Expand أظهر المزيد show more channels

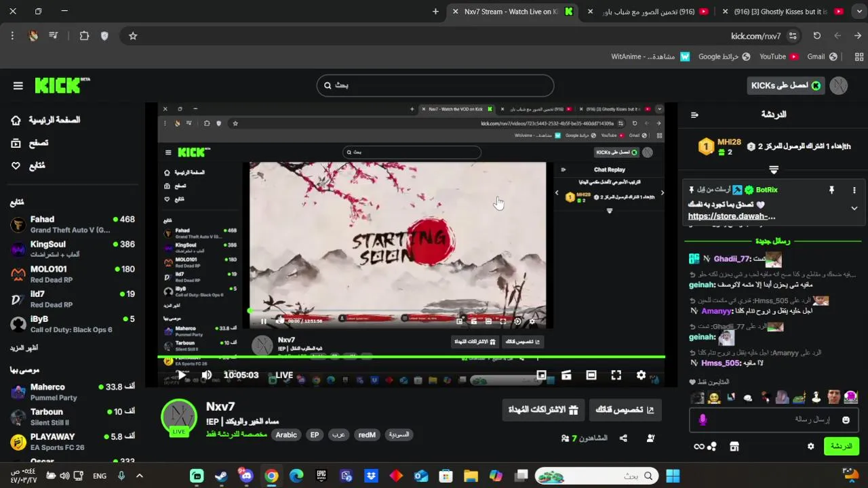24,348
